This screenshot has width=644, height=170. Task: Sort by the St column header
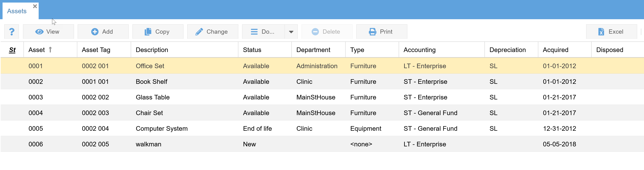[12, 50]
